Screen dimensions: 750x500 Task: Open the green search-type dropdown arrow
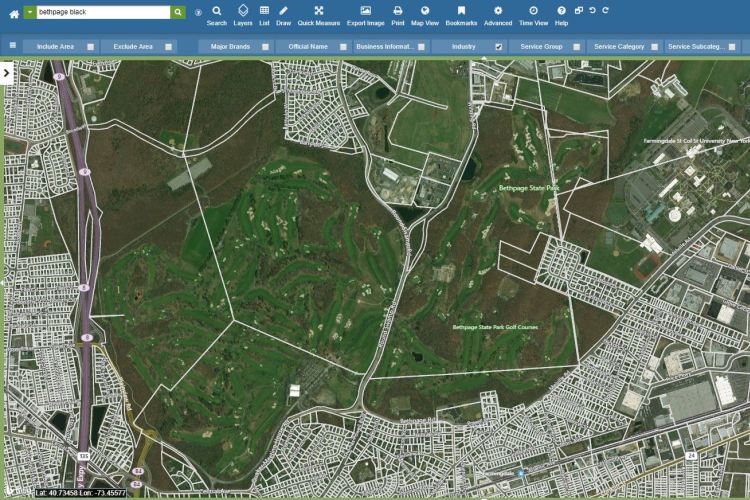(x=30, y=12)
